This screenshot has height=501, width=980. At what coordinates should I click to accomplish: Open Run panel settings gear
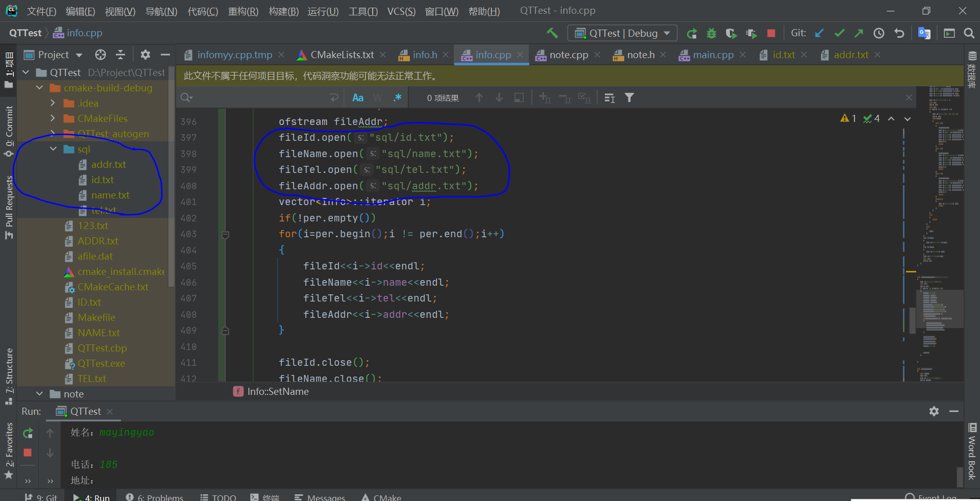point(934,411)
